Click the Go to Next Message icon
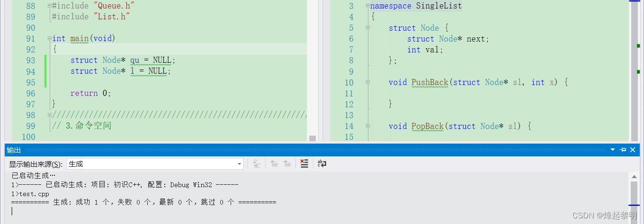The width and height of the screenshot is (644, 224). pyautogui.click(x=287, y=164)
